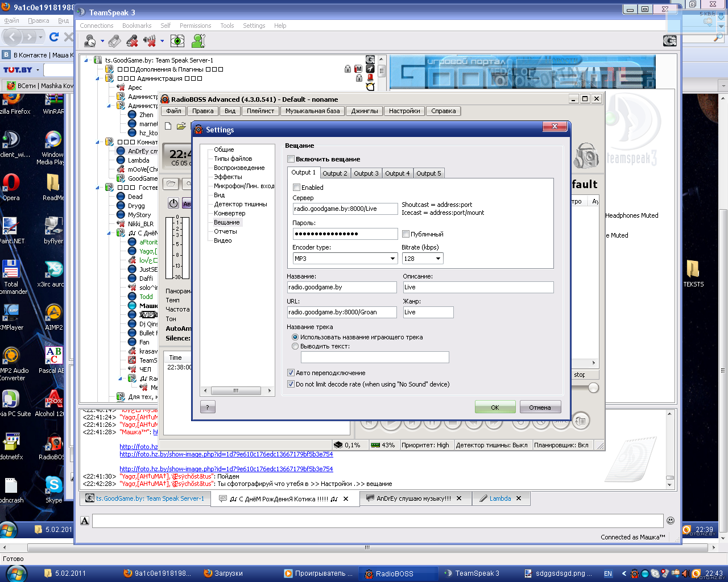
Task: Open TeamSpeak Bookmarks menu
Action: (137, 26)
